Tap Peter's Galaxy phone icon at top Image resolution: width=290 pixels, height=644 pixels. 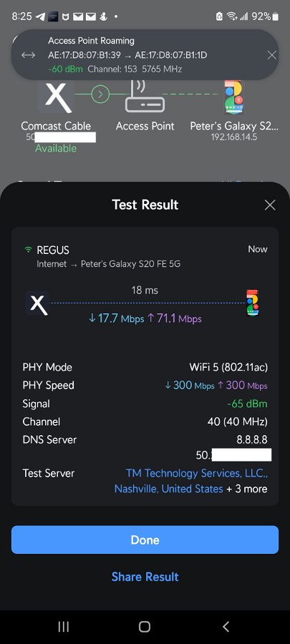(x=233, y=97)
